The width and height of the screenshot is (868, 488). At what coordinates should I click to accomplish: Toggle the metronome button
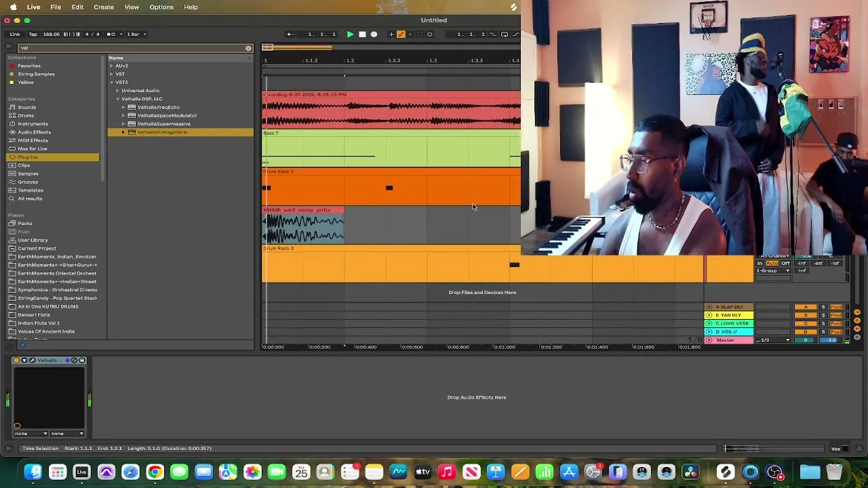[112, 34]
